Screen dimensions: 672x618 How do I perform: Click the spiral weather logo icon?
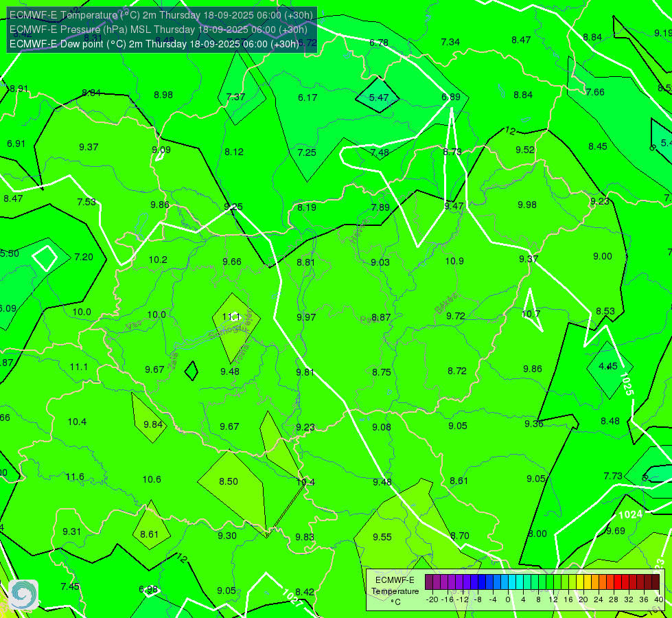[23, 595]
